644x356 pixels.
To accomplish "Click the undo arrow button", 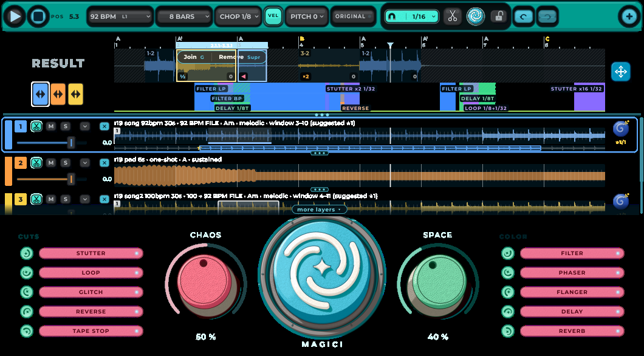I will click(523, 16).
